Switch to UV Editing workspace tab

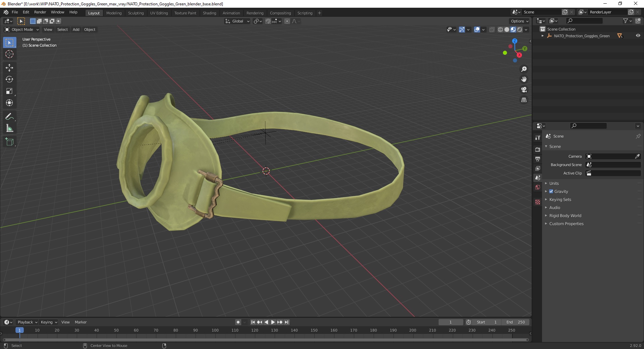coord(159,13)
